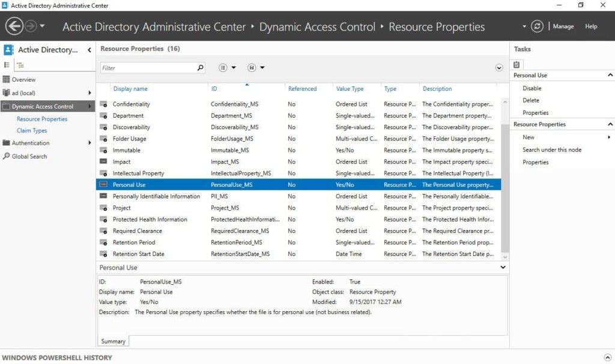Viewport: 615px width, 364px height.
Task: Click the back navigation arrow
Action: point(14,26)
